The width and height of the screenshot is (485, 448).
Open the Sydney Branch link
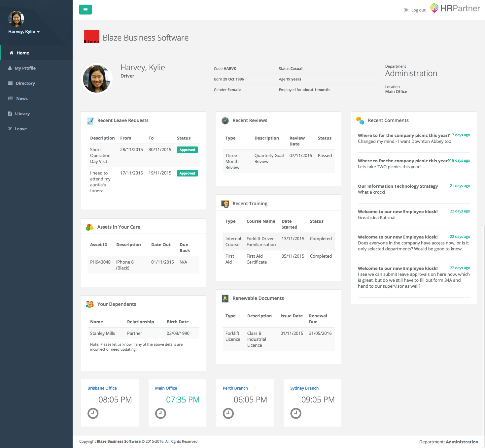point(304,388)
